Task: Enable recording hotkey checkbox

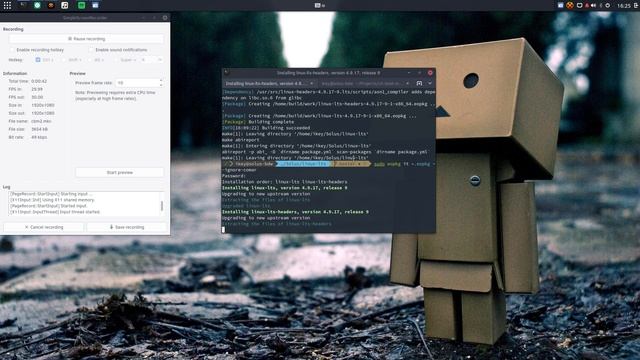Action: 12,50
